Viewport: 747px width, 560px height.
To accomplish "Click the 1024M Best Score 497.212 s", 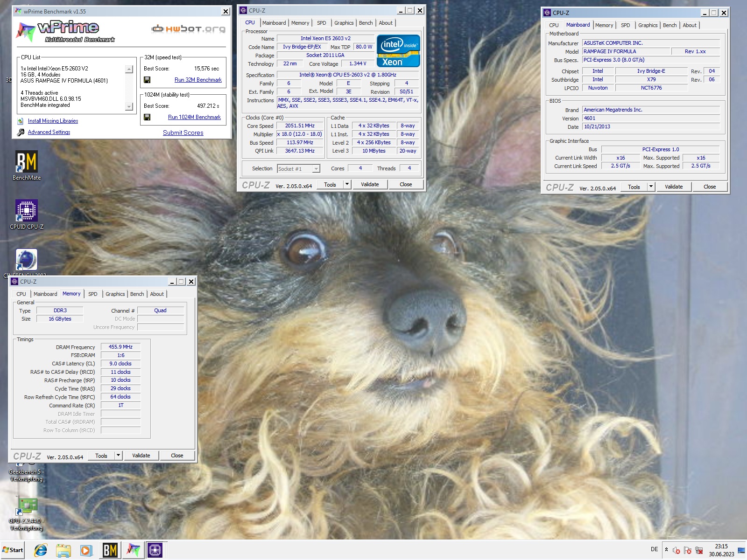I will tap(208, 106).
